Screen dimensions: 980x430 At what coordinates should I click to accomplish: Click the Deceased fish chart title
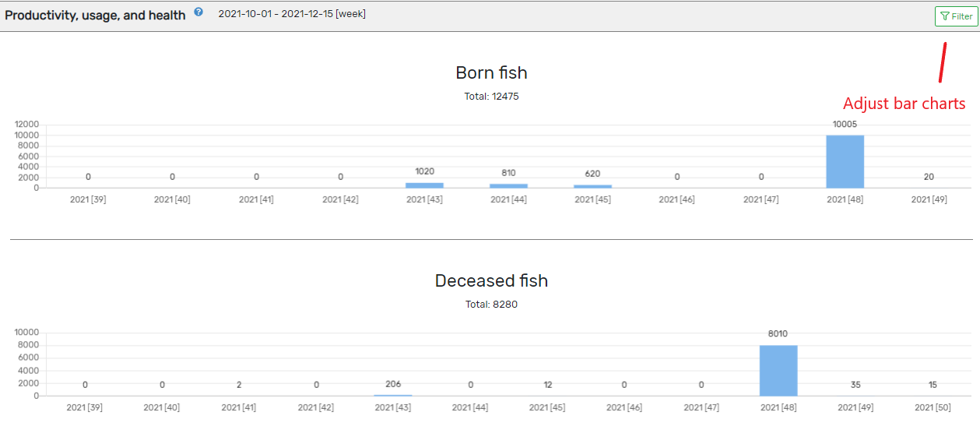[x=491, y=280]
